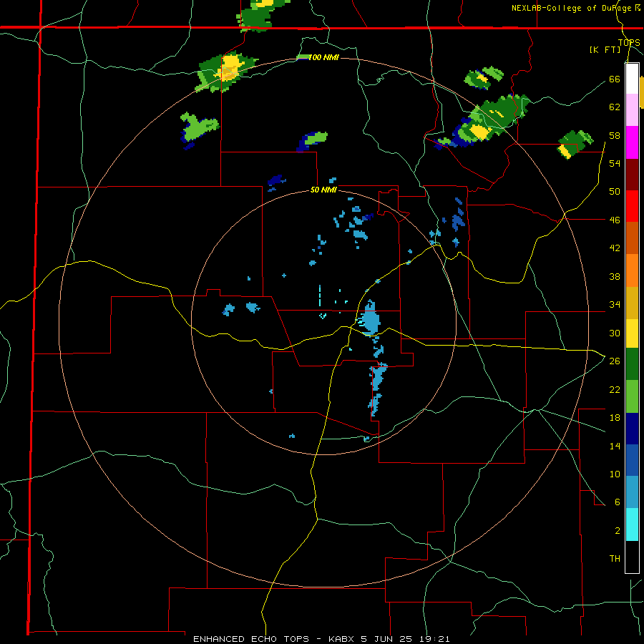
Task: Click the 18 legend value
Action: tap(615, 418)
